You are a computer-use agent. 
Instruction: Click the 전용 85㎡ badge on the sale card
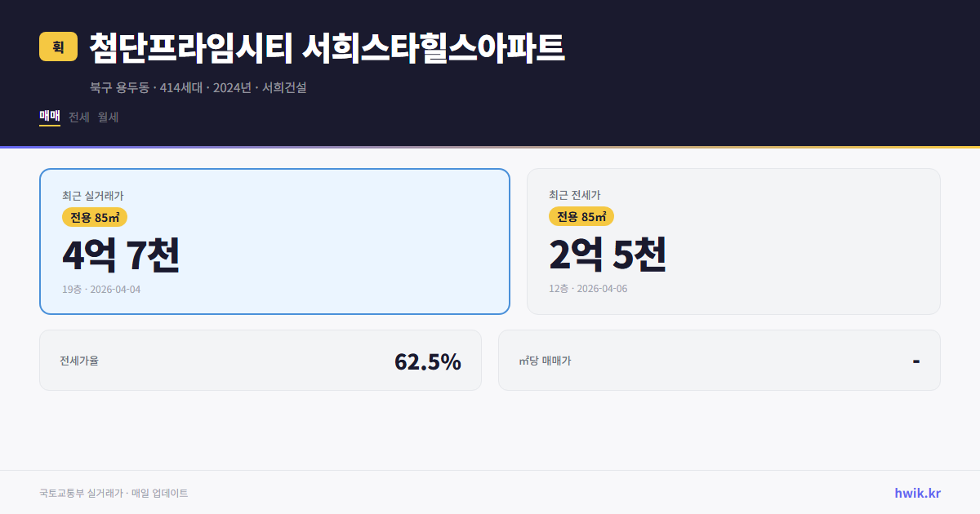92,217
